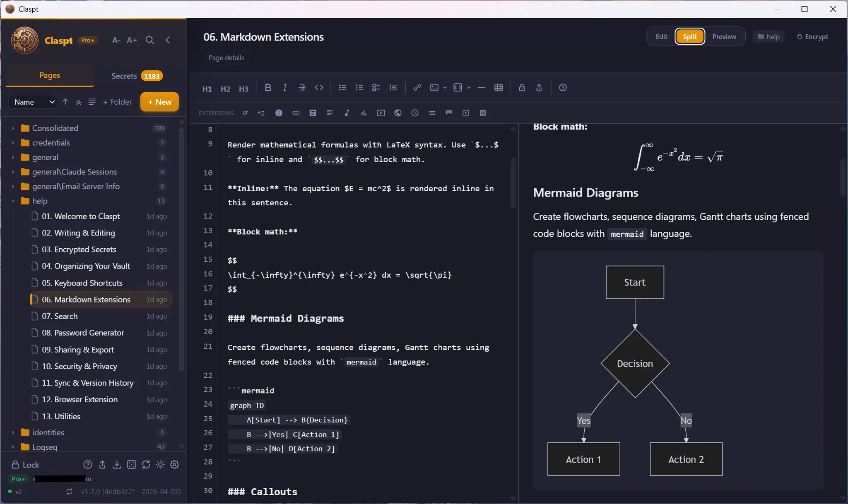This screenshot has width=848, height=504.
Task: Insert a chart with the bar chart icon
Action: (x=364, y=113)
